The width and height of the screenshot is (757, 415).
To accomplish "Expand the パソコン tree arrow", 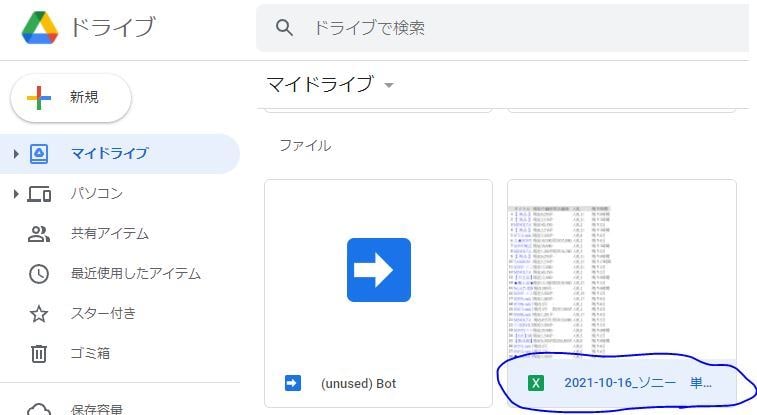I will [x=16, y=194].
